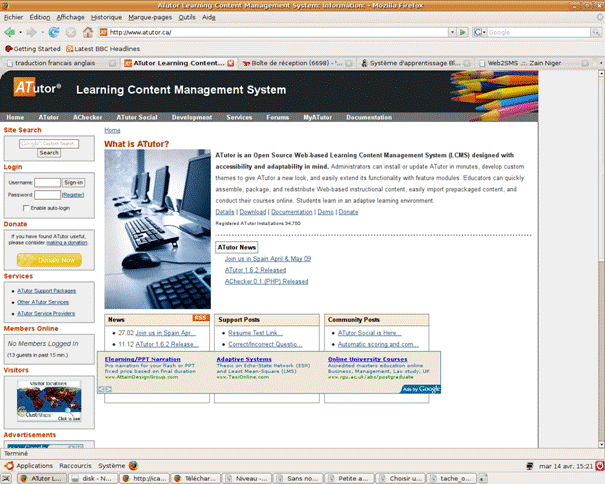Click the search magnifier icon in Google box
605x484 pixels.
596,32
